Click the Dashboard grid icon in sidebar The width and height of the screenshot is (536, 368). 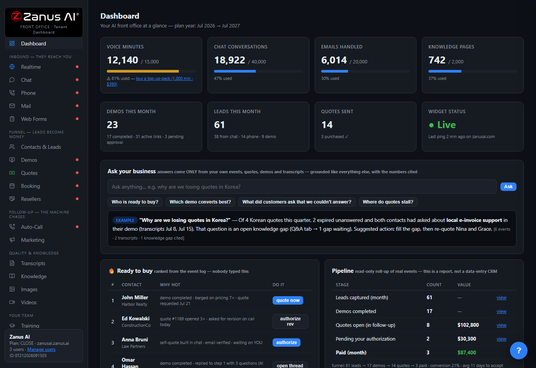click(x=12, y=43)
